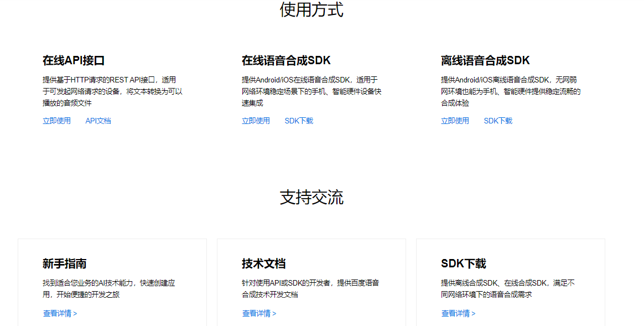Open 查看详情 in the SDK下载 card
This screenshot has width=644, height=326.
(458, 313)
